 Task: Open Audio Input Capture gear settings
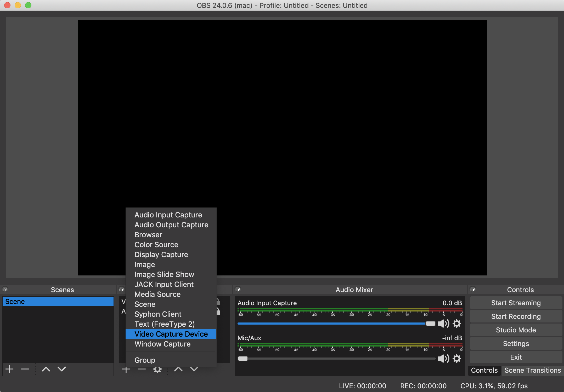pyautogui.click(x=457, y=324)
